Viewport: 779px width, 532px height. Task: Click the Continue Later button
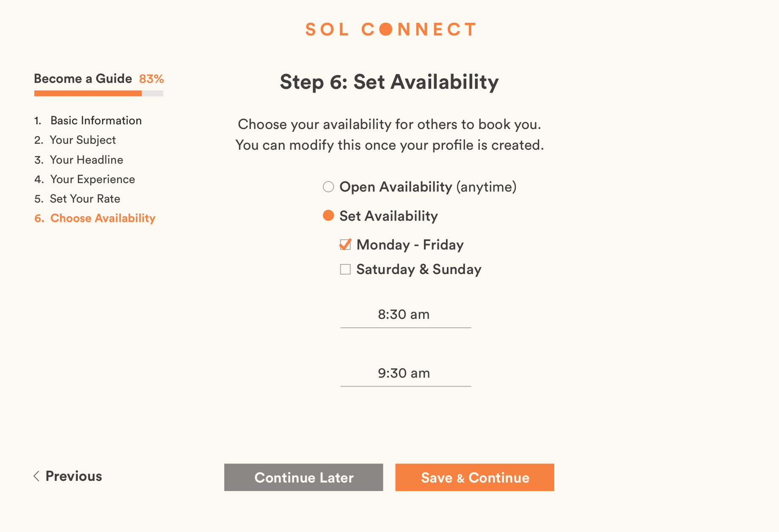coord(303,477)
